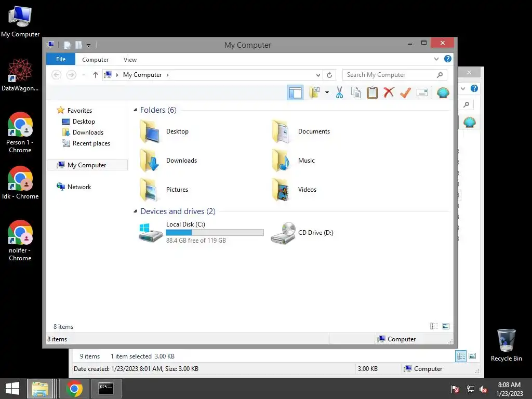Click the muted volume tray icon
This screenshot has width=532, height=399.
483,389
